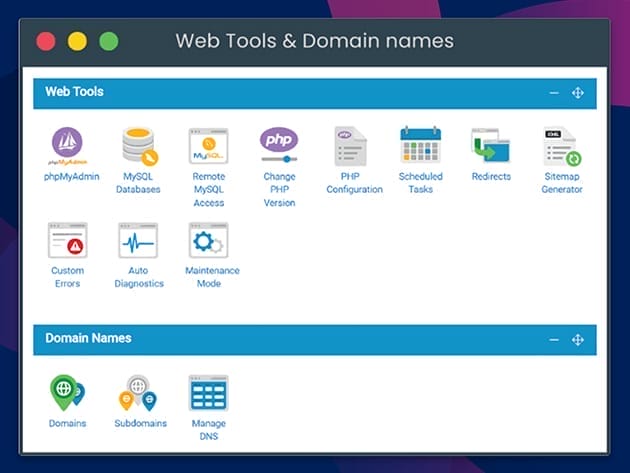Click the Domain Names panel move handle
This screenshot has width=630, height=473.
[577, 340]
